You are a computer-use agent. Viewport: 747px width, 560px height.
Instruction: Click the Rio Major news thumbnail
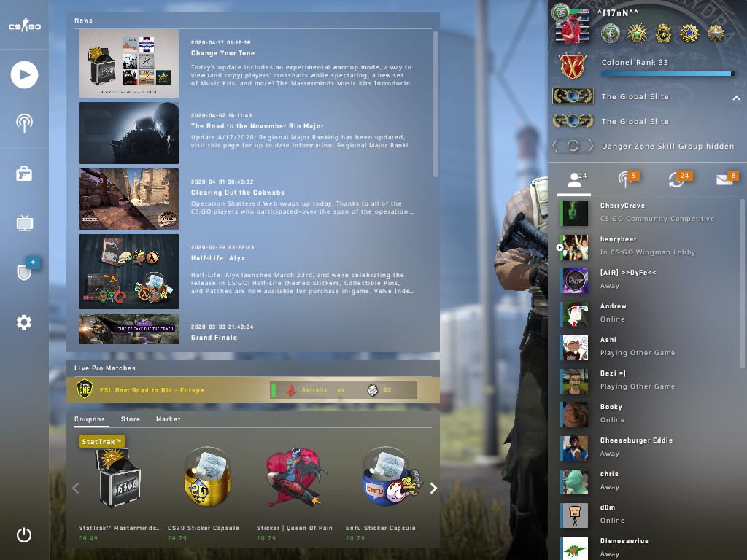(x=128, y=133)
